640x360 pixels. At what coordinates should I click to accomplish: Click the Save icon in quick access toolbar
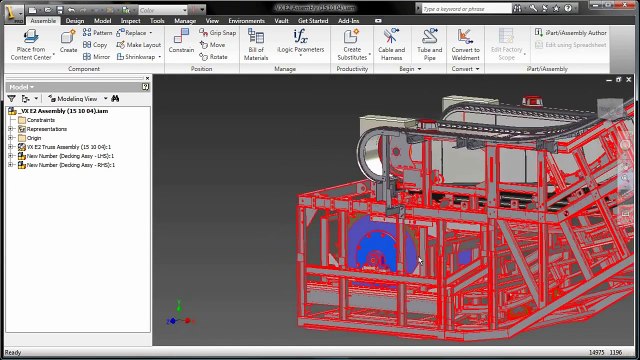[x=60, y=9]
